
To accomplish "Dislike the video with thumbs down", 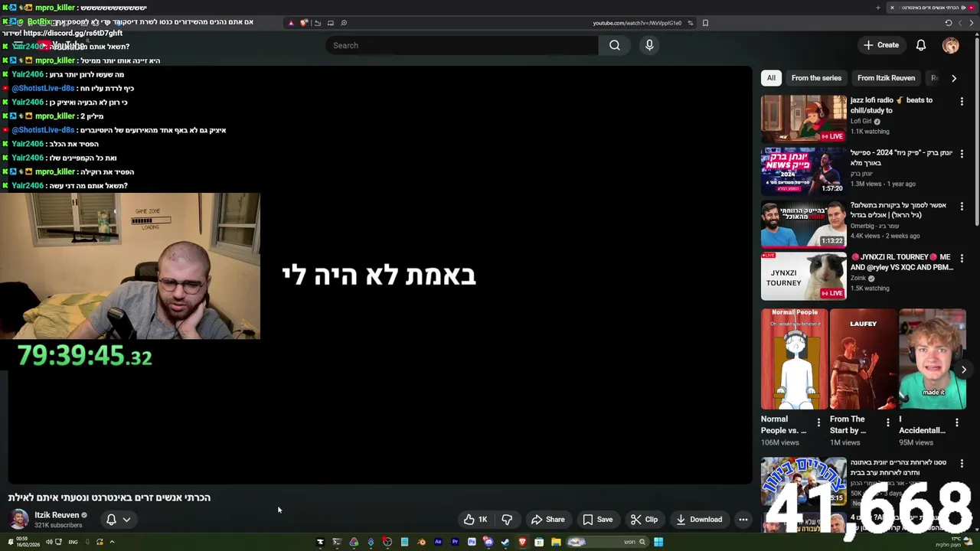I will 507,520.
